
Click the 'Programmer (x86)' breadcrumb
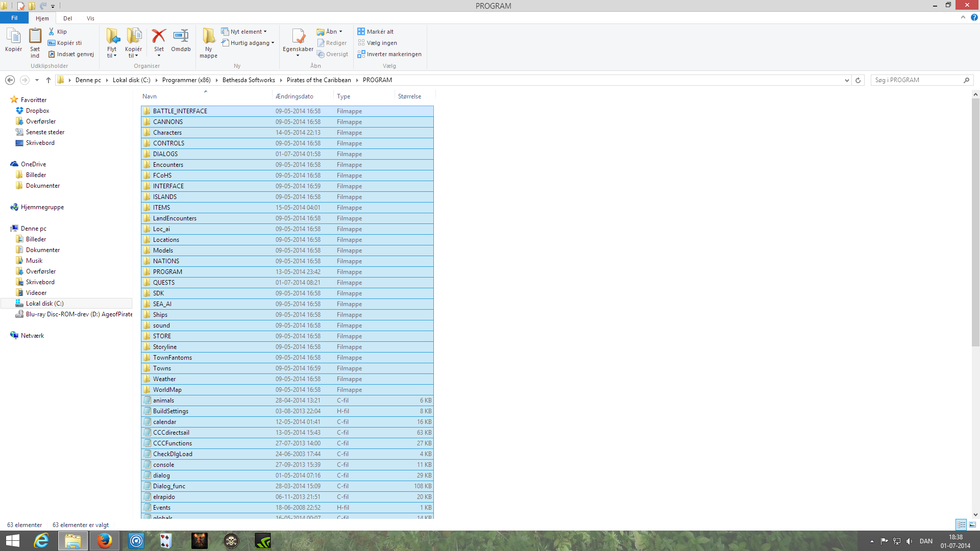[186, 80]
